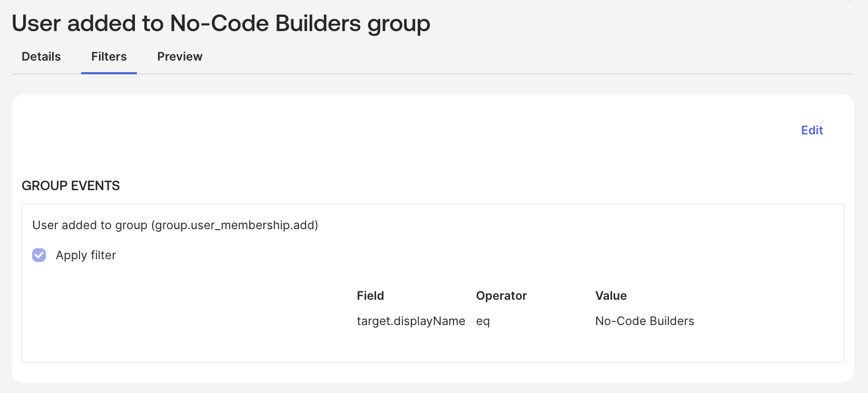The image size is (868, 393).
Task: Click the Apply filter label text
Action: (x=86, y=256)
